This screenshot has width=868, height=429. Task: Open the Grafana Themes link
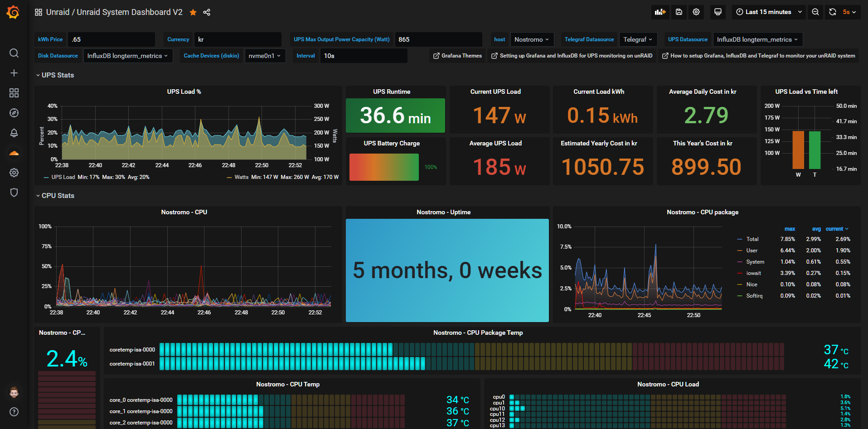[x=457, y=56]
